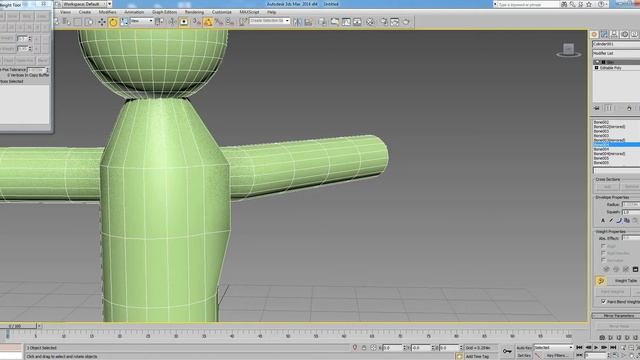Activate the Select and Move tool

(x=102, y=22)
